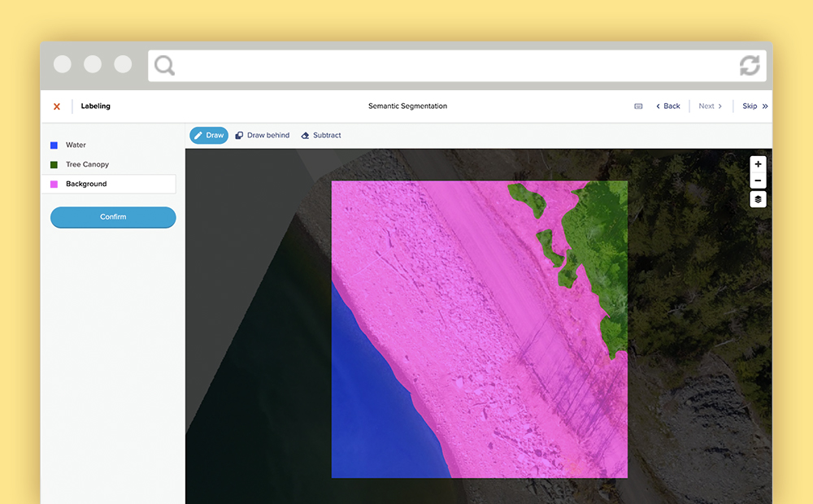Click the pink Background color swatch
Screen dimensions: 813x504
[54, 184]
